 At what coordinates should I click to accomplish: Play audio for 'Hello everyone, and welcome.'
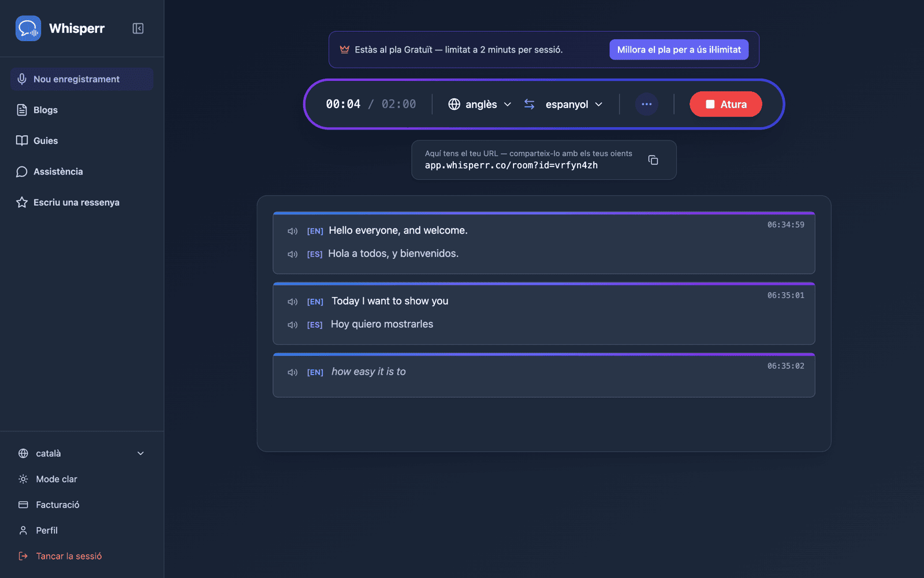pyautogui.click(x=292, y=231)
